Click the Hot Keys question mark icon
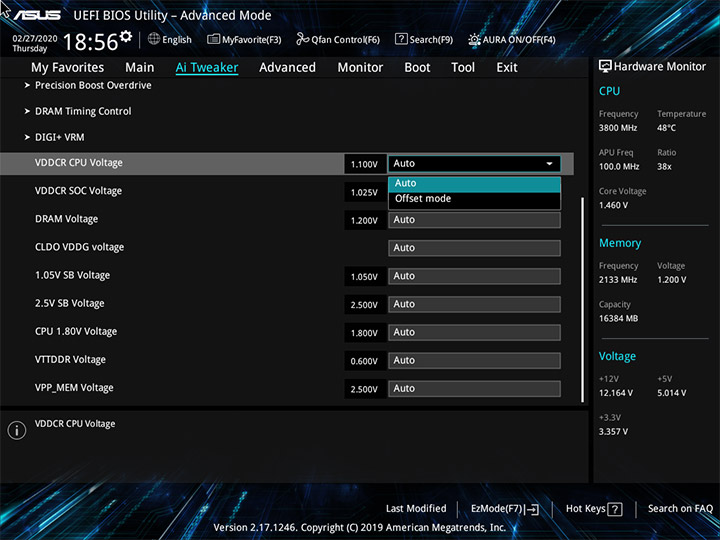The width and height of the screenshot is (720, 540). (x=615, y=509)
